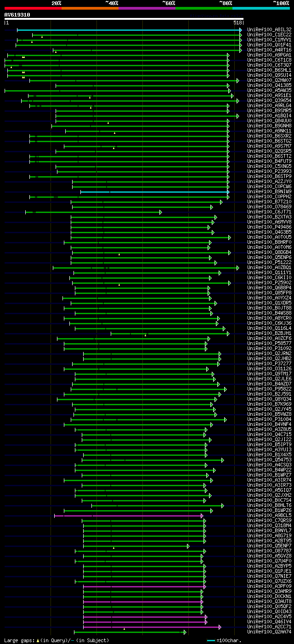Screen dimensions: 294x644
Task: Open hit UniRef100_A8IL32
Action: pyautogui.click(x=269, y=30)
